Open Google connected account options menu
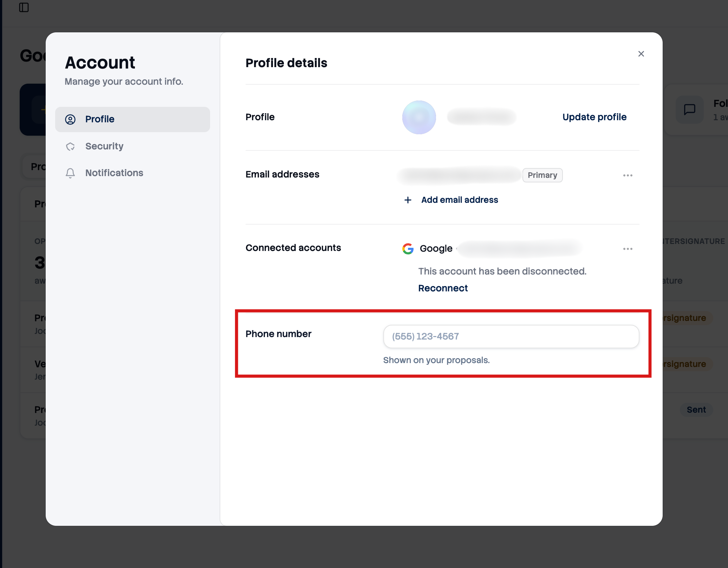The height and width of the screenshot is (568, 728). pyautogui.click(x=628, y=248)
